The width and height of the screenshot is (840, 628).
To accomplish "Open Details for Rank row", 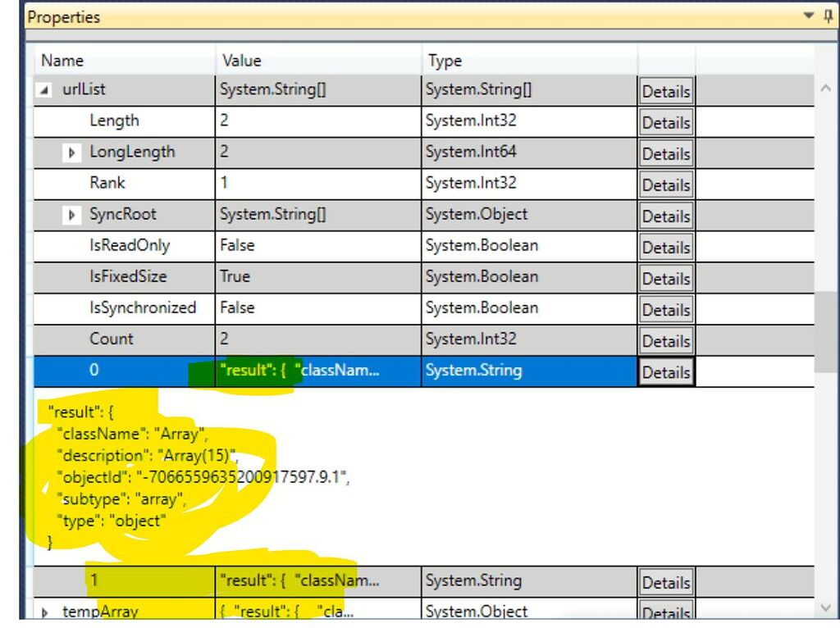I will 666,184.
